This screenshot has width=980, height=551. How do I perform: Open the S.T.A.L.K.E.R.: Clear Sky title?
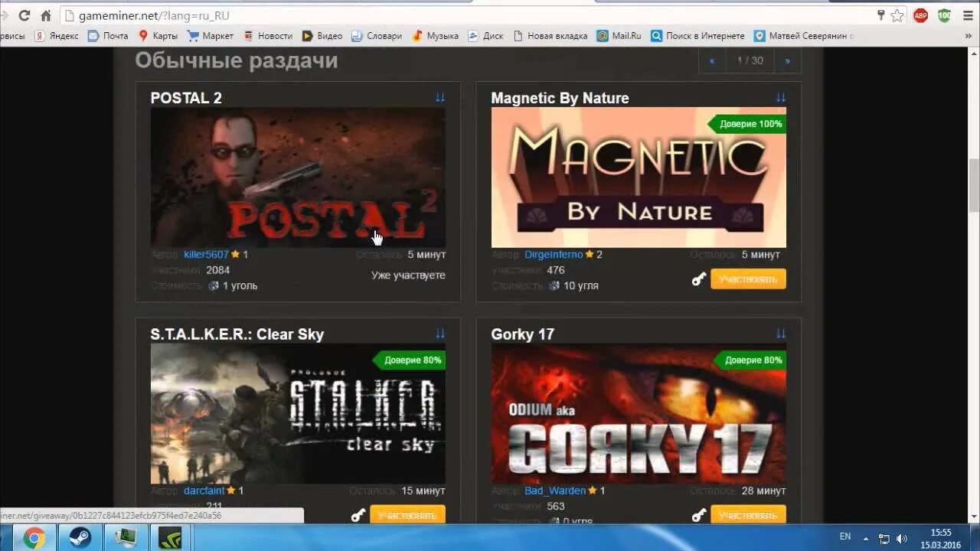237,334
